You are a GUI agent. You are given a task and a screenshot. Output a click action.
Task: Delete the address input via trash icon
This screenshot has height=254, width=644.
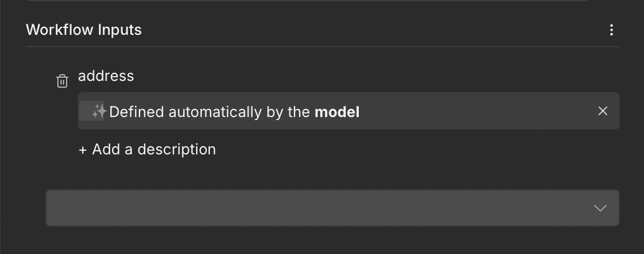point(62,81)
